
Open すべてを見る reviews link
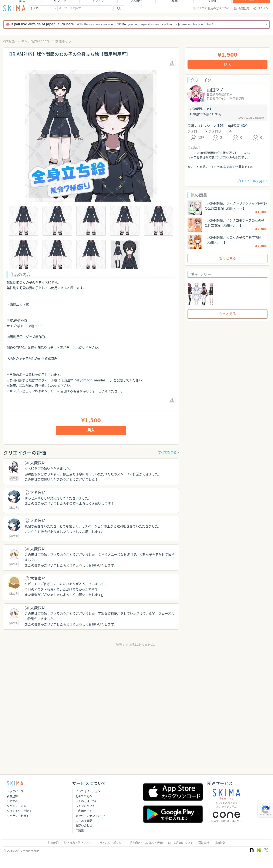coord(168,453)
